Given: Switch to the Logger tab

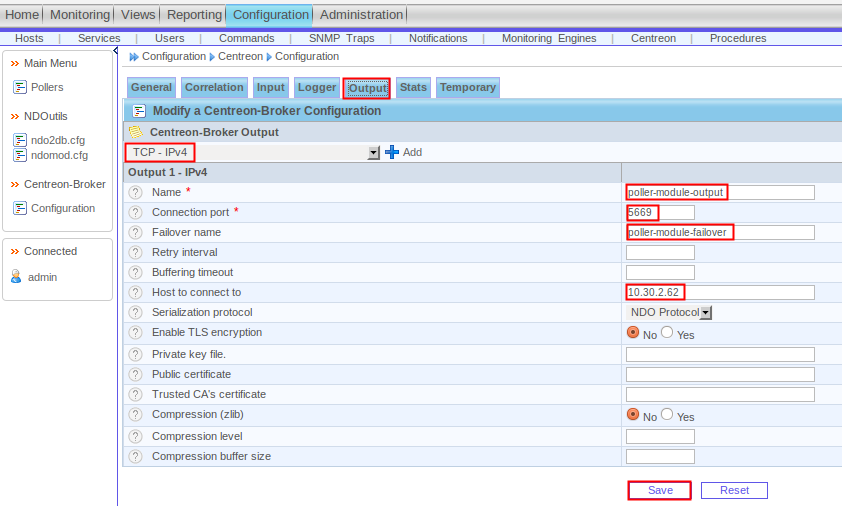Looking at the screenshot, I should coord(317,88).
